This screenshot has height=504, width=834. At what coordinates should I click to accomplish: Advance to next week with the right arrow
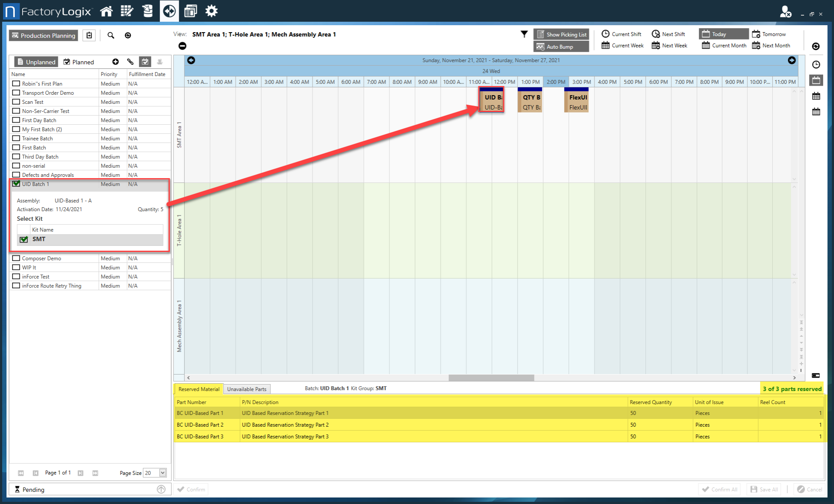791,60
